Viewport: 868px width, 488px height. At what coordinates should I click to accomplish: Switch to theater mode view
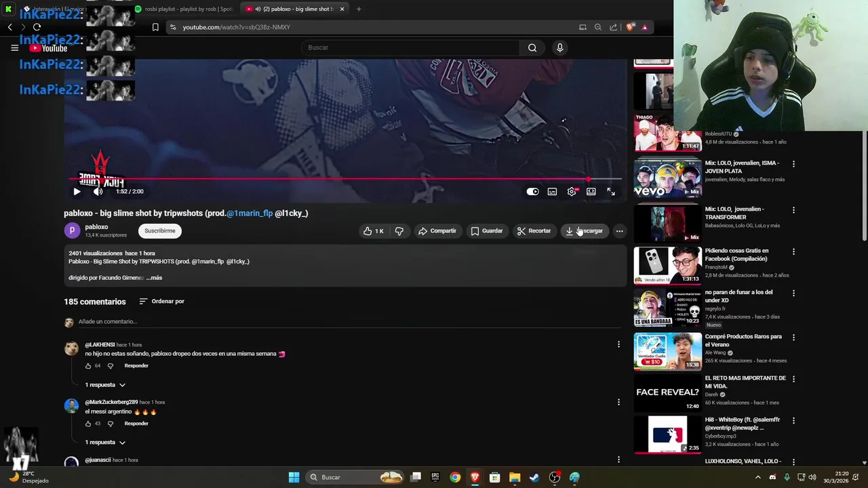click(x=591, y=192)
